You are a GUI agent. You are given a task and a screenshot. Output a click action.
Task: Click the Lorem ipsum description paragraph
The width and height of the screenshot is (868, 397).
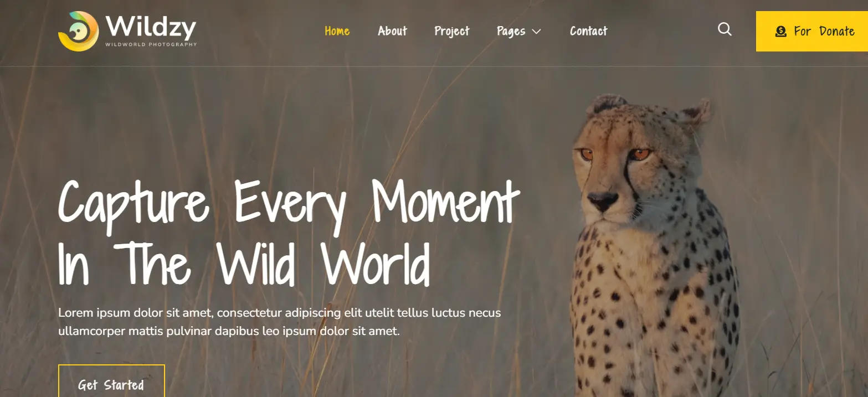(x=280, y=322)
